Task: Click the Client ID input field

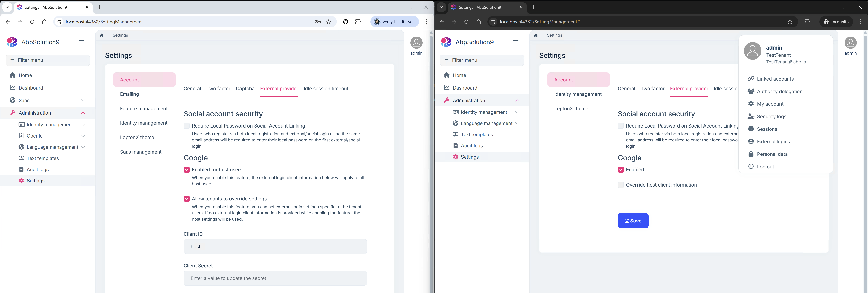Action: click(275, 247)
